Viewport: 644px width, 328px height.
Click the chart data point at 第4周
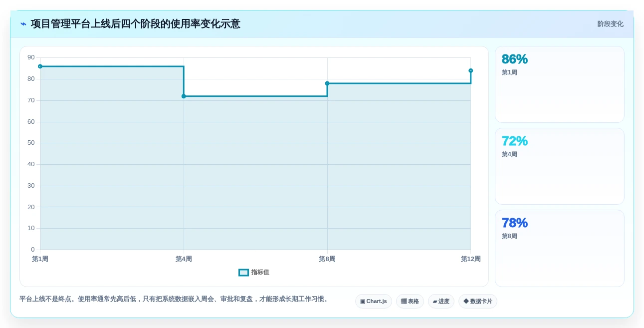pos(184,96)
